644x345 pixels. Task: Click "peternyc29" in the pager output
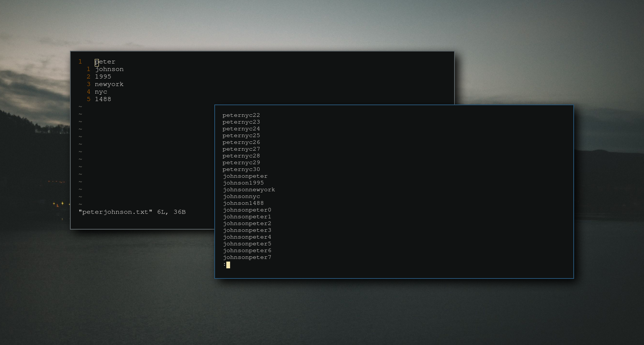pyautogui.click(x=241, y=163)
